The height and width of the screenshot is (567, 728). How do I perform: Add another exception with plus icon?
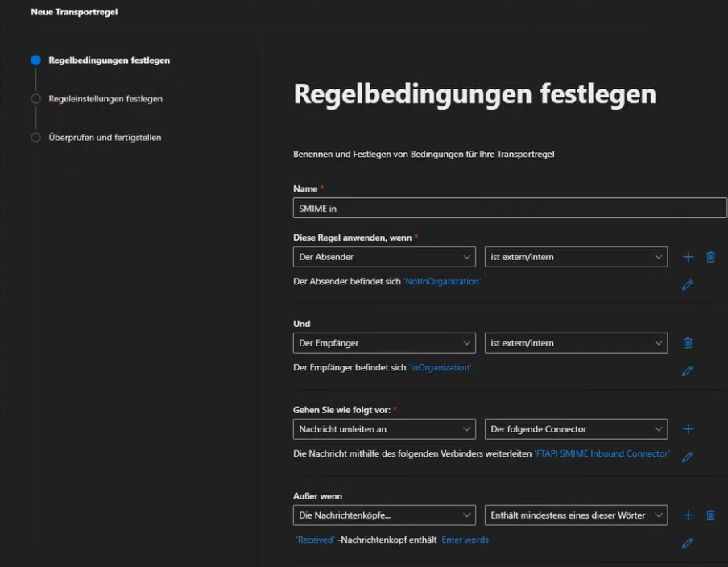[x=688, y=515]
